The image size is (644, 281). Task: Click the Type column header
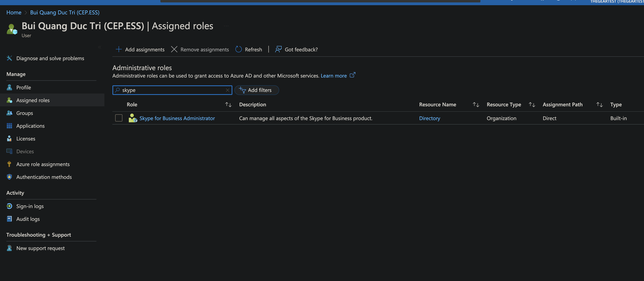click(x=616, y=104)
